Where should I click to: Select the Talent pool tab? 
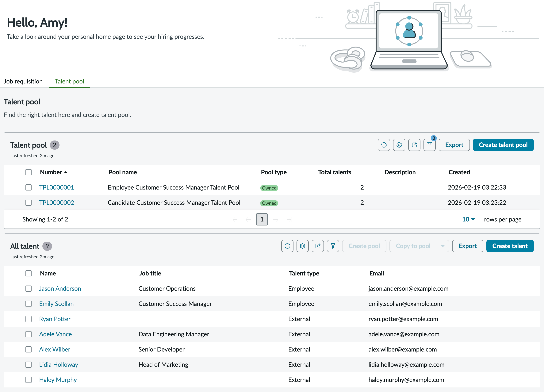pyautogui.click(x=69, y=81)
